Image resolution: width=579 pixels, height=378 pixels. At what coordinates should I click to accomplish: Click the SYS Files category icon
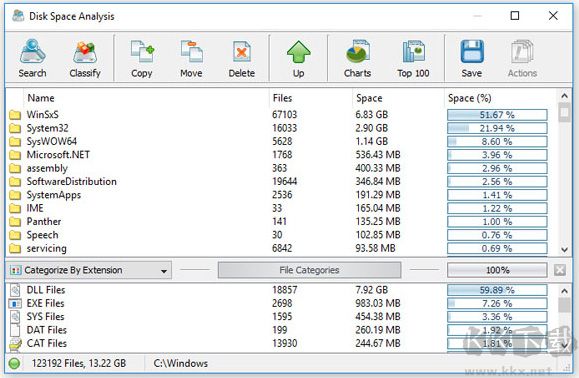pos(15,317)
